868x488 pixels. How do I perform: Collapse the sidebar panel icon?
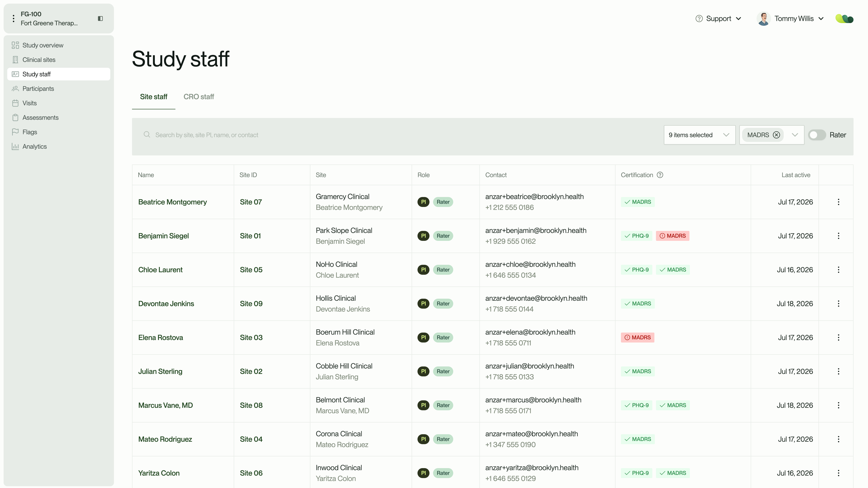click(100, 19)
